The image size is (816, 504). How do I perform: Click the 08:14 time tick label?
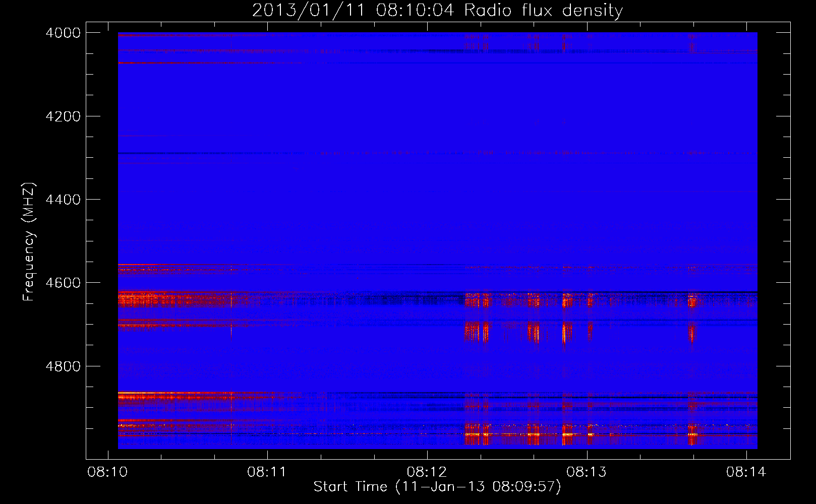(746, 472)
